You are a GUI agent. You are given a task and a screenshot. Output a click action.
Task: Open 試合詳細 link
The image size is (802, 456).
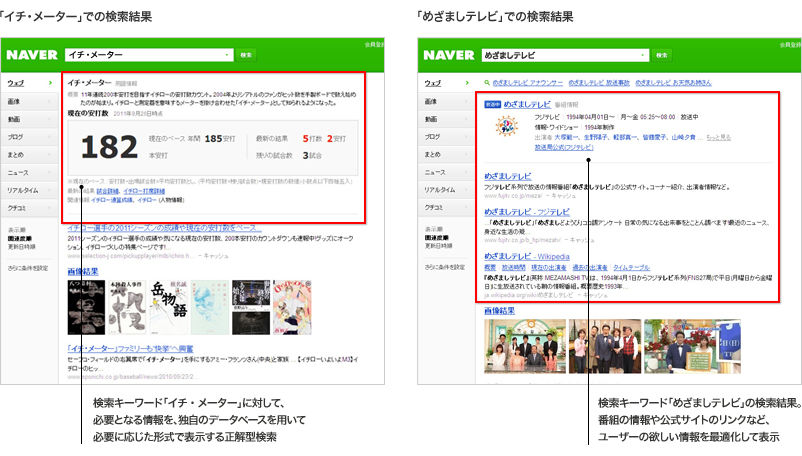point(107,191)
